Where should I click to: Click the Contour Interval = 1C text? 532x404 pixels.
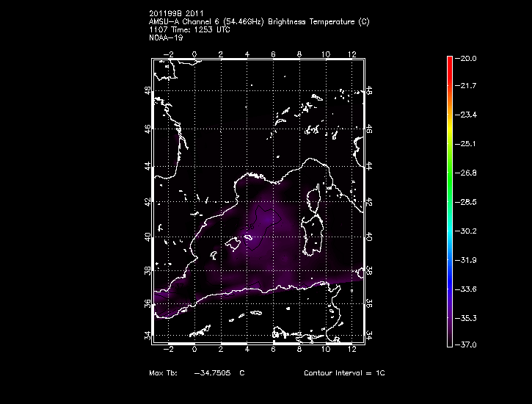(344, 373)
